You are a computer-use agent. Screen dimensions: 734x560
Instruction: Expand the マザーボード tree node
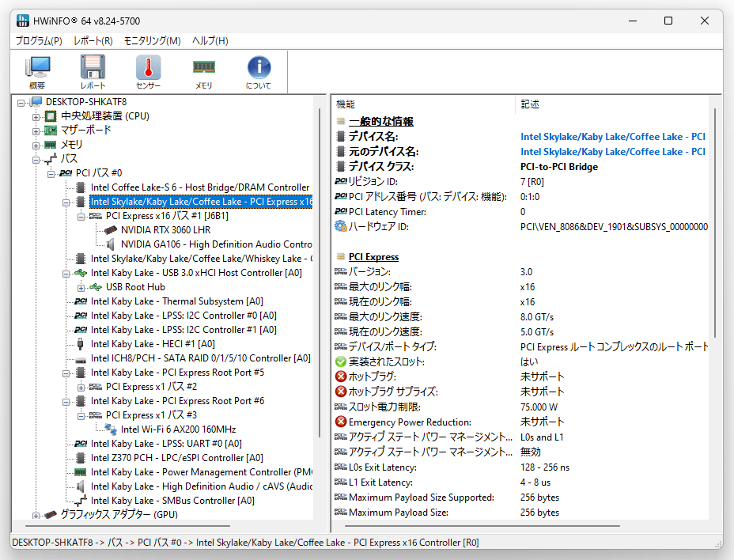(x=36, y=131)
